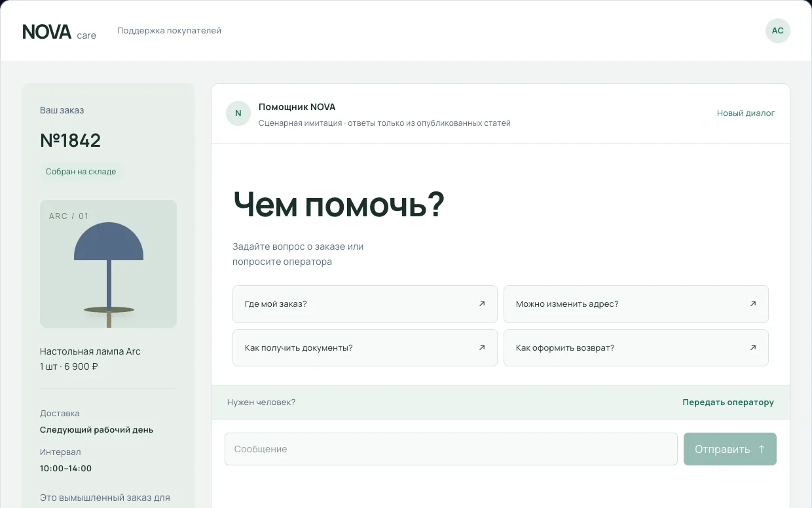Click the Доставка label

tap(60, 414)
